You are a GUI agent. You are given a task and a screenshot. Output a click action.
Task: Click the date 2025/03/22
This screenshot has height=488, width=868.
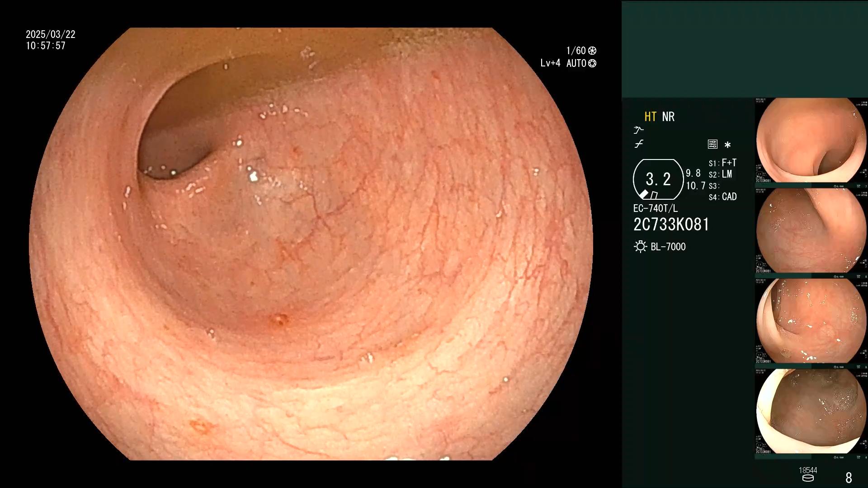(x=51, y=34)
